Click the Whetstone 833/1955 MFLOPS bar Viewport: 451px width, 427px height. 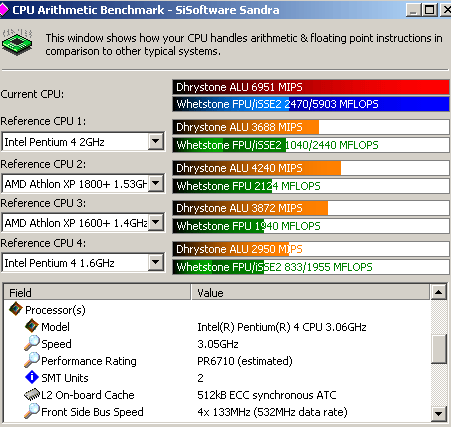pos(311,267)
